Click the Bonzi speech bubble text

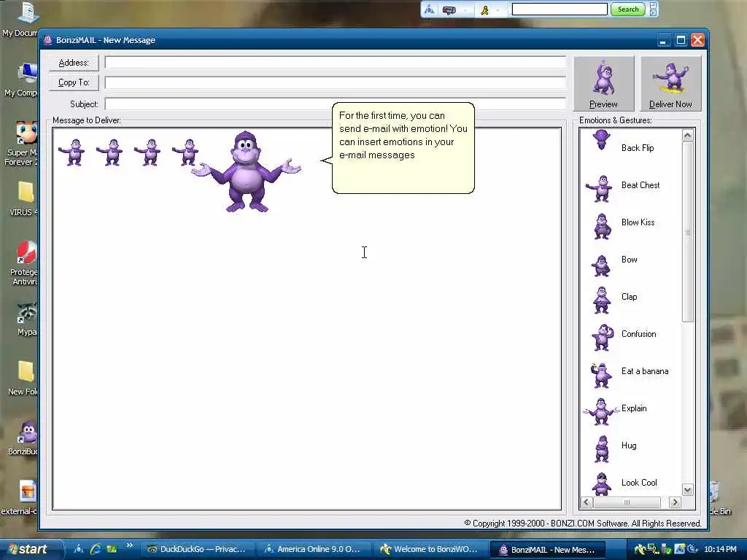click(403, 135)
